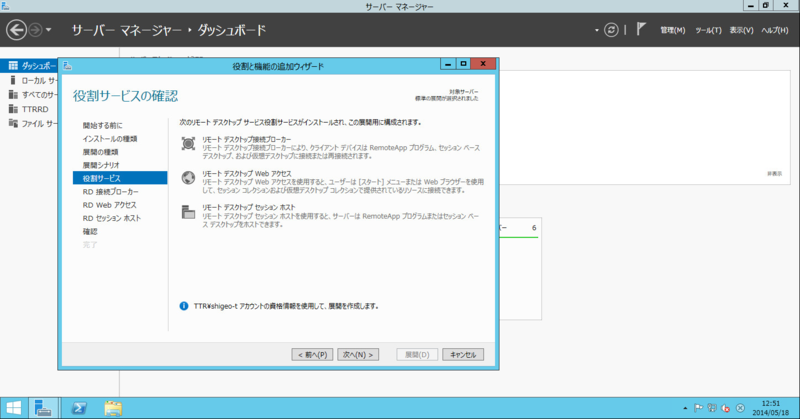800x419 pixels.
Task: Click the refresh icon in Server Manager header
Action: coord(611,30)
